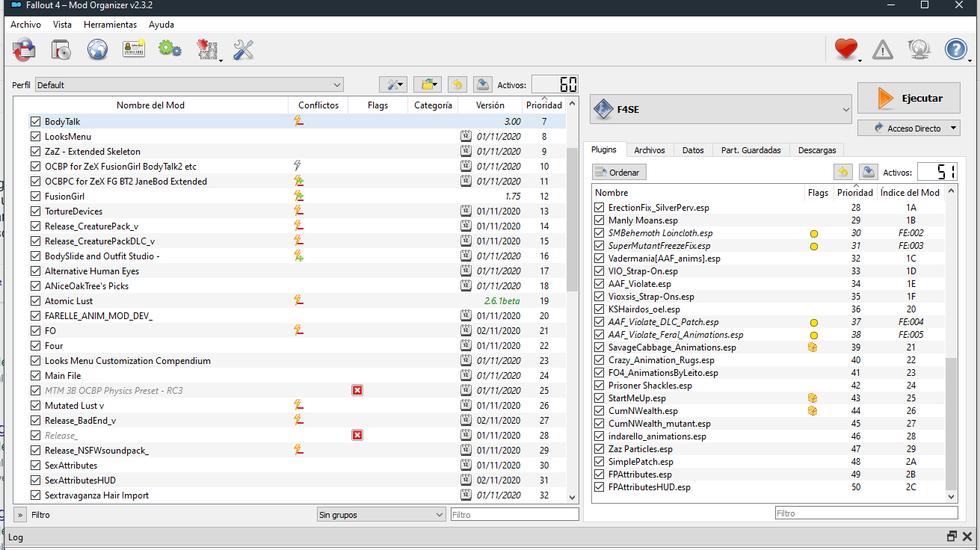This screenshot has height=550, width=980.
Task: Click the warning triangle notifications icon
Action: 883,50
